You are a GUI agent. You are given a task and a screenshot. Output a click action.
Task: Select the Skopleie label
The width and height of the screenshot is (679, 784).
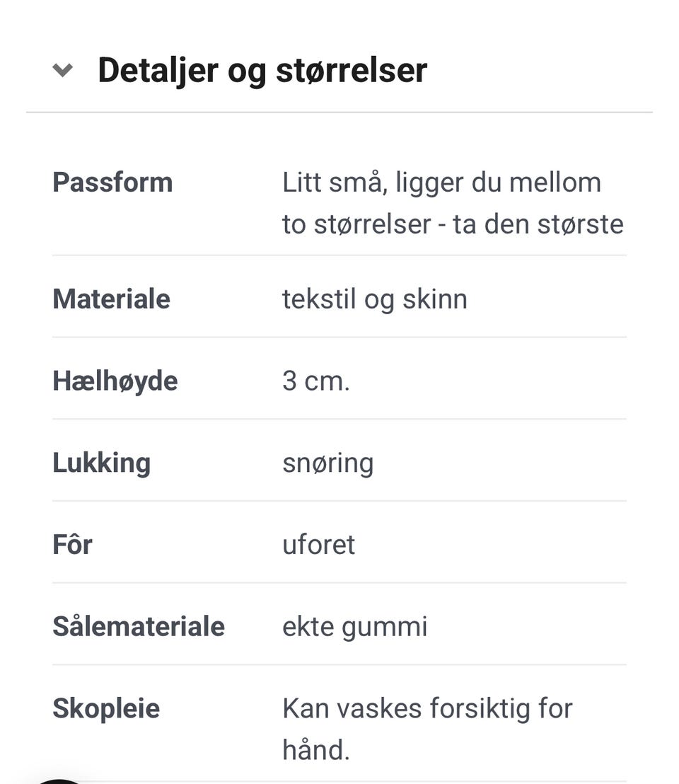point(106,709)
